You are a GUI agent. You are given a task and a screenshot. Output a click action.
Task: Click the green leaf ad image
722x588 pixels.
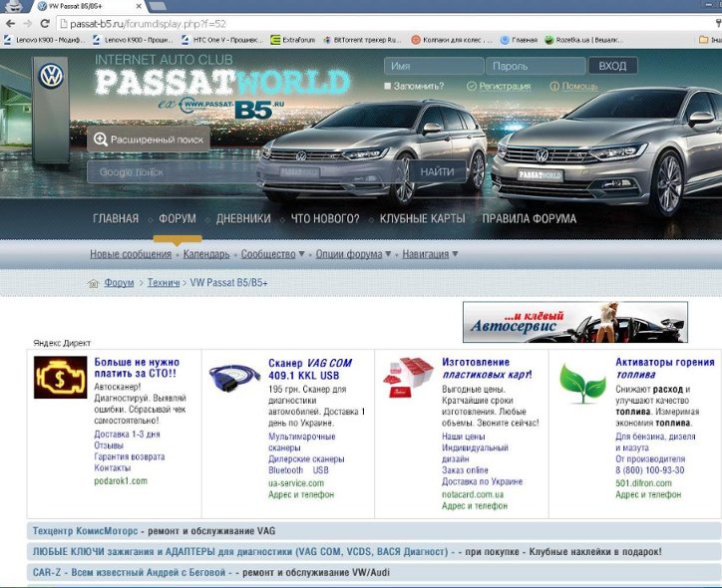point(582,384)
